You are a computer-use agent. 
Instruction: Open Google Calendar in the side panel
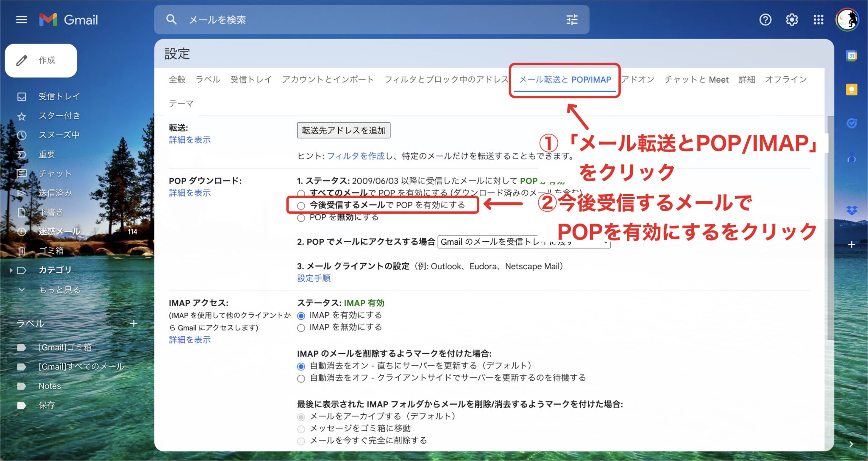click(851, 56)
